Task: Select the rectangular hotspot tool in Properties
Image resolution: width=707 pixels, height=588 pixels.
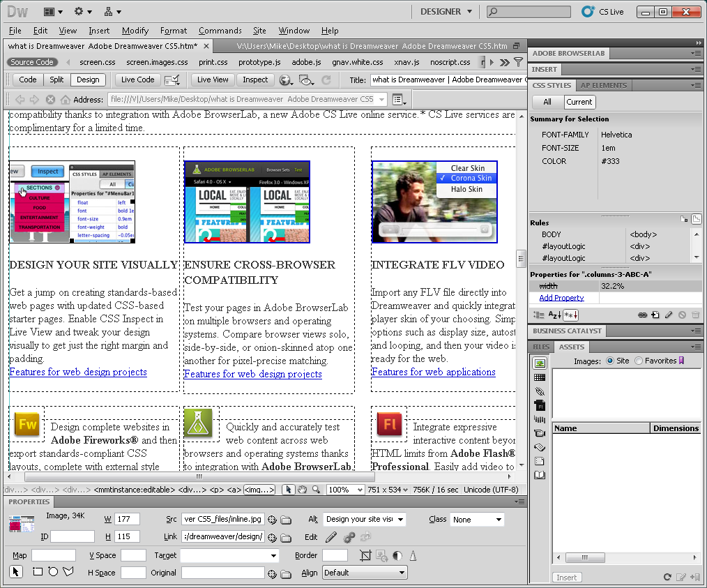Action: click(x=37, y=572)
